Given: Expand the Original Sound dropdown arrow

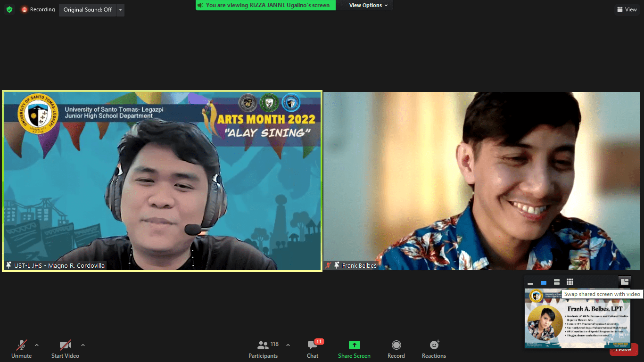Looking at the screenshot, I should (x=120, y=9).
